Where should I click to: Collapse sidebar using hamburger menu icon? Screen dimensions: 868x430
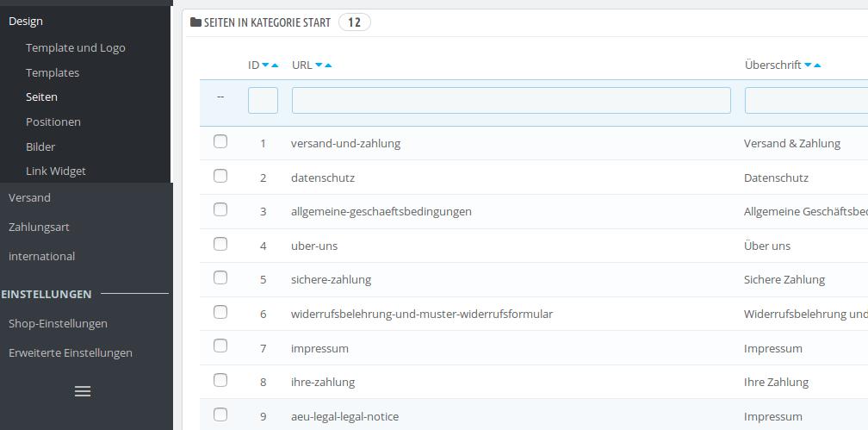click(83, 391)
